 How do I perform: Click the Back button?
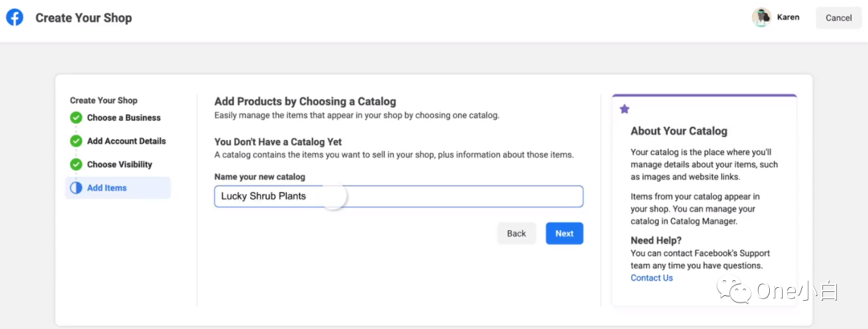tap(516, 233)
